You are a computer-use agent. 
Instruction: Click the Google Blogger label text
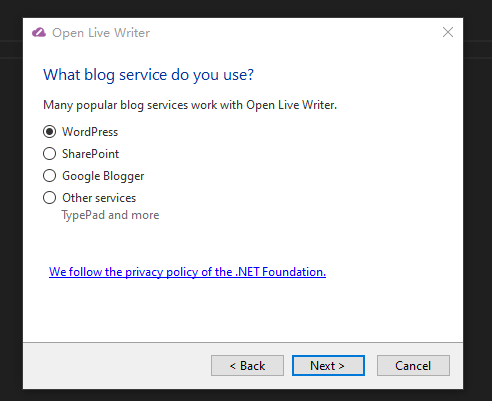pos(103,176)
